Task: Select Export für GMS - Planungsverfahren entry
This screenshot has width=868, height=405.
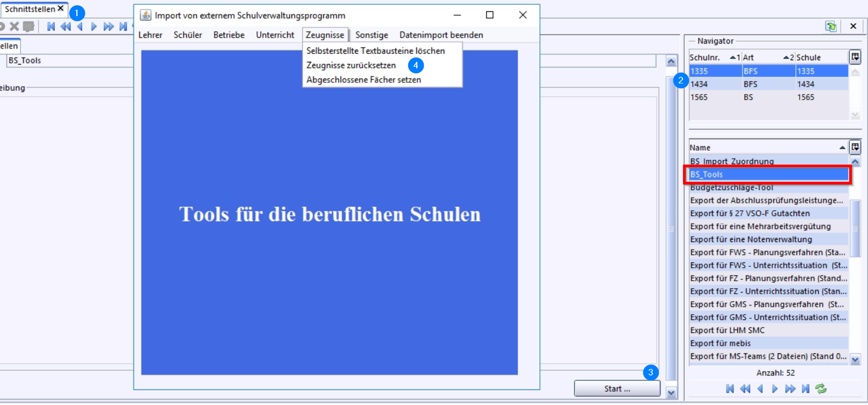Action: (x=769, y=304)
